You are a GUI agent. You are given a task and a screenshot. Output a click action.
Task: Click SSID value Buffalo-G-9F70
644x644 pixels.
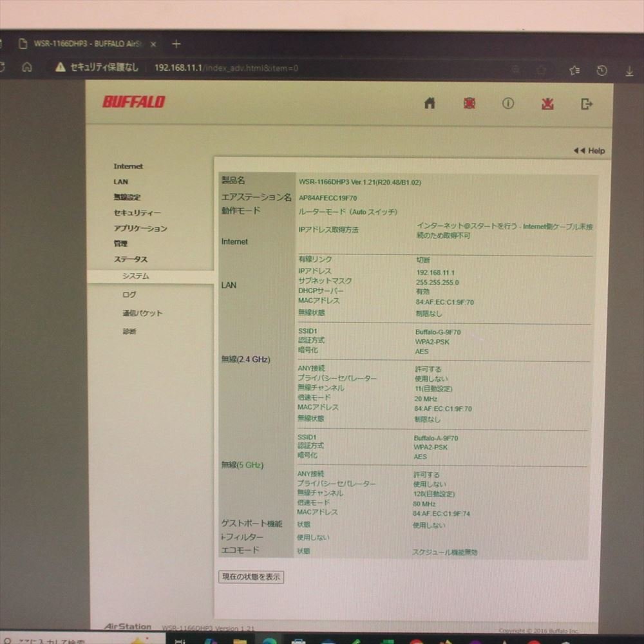438,332
